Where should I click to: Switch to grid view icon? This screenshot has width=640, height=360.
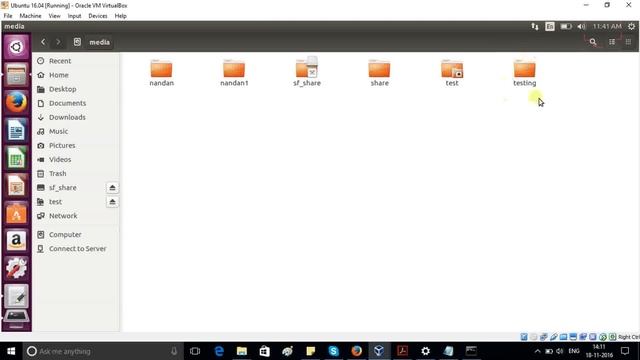pos(628,42)
